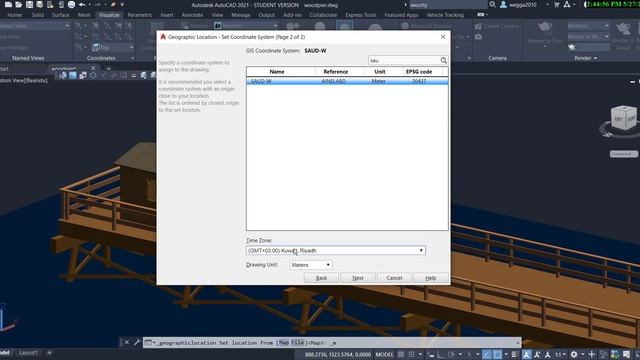Select the SAUD-W coordinate system row
Viewport: 640px width, 360px height.
pos(347,81)
